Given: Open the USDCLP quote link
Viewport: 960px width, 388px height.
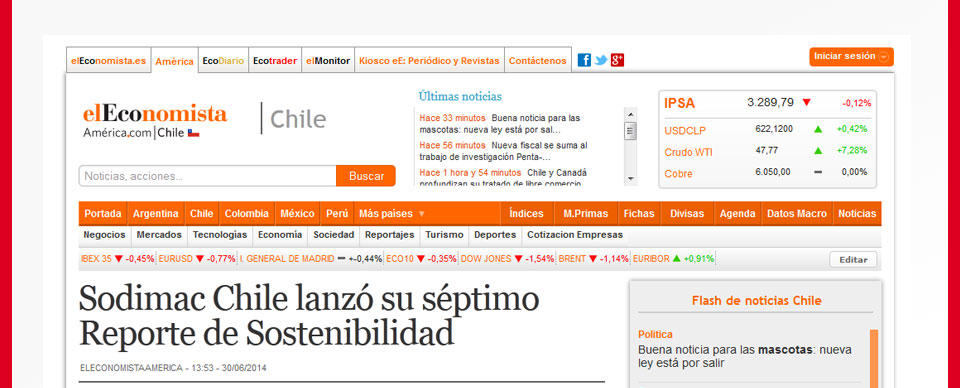Looking at the screenshot, I should pyautogui.click(x=684, y=130).
